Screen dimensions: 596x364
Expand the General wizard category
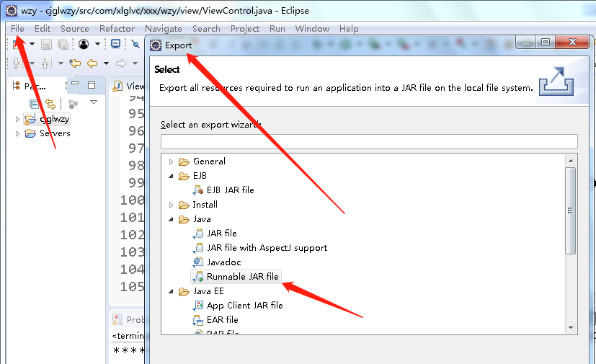171,161
